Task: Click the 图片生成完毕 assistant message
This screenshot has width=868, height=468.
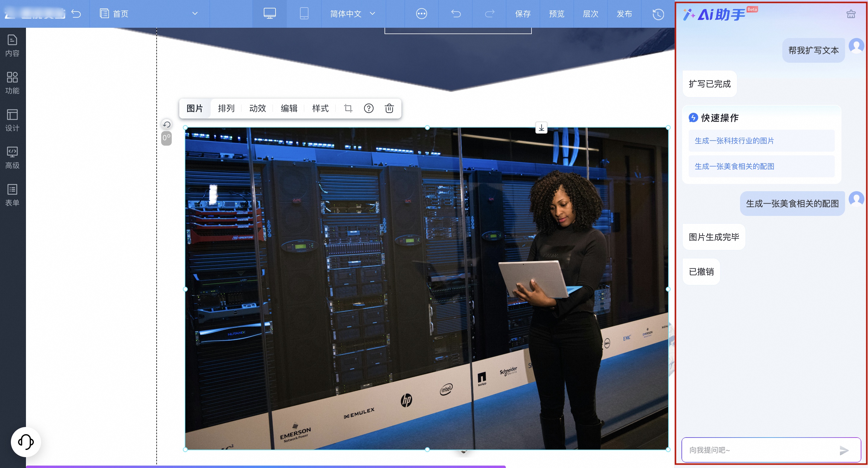Action: pos(714,237)
